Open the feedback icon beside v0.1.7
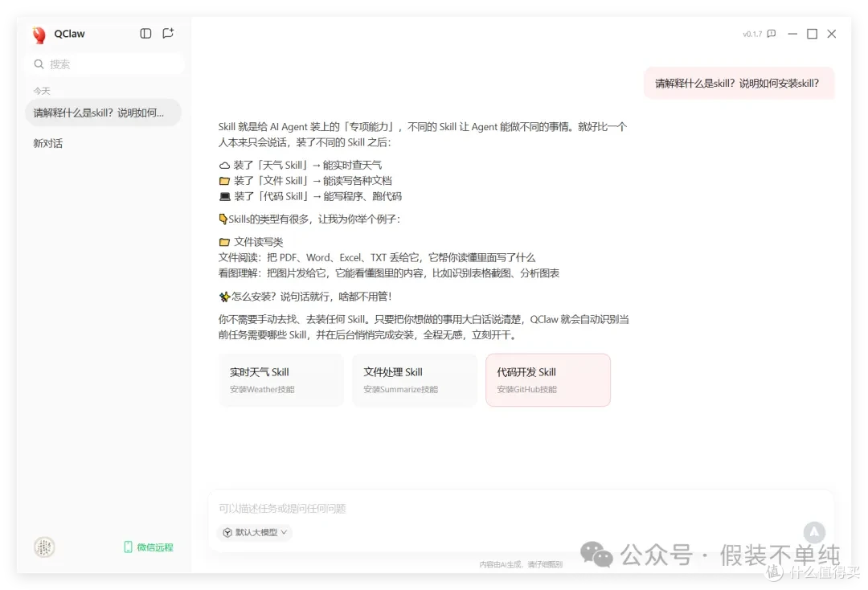The width and height of the screenshot is (868, 590). [772, 34]
